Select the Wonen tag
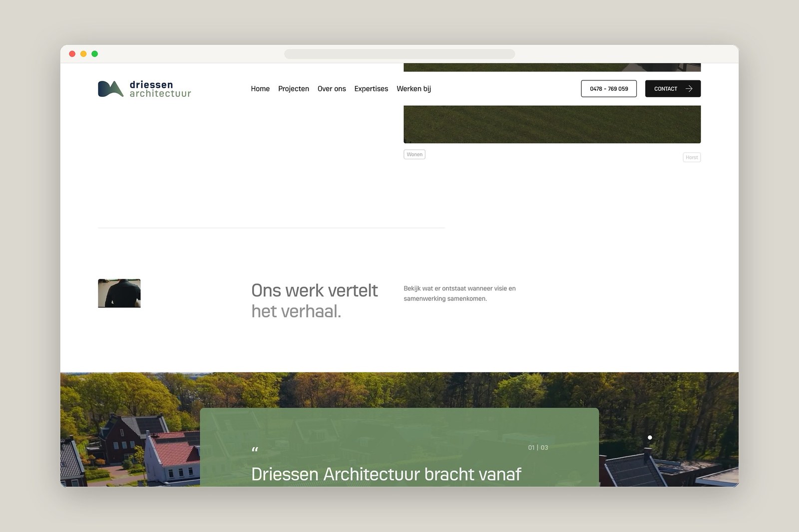Screen dimensions: 799x532 414,155
